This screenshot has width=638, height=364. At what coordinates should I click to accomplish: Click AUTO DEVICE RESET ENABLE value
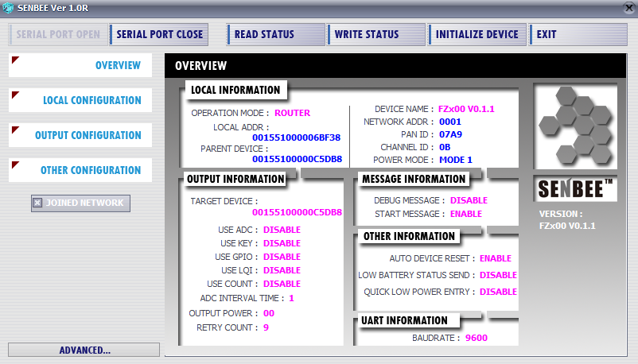pyautogui.click(x=496, y=258)
